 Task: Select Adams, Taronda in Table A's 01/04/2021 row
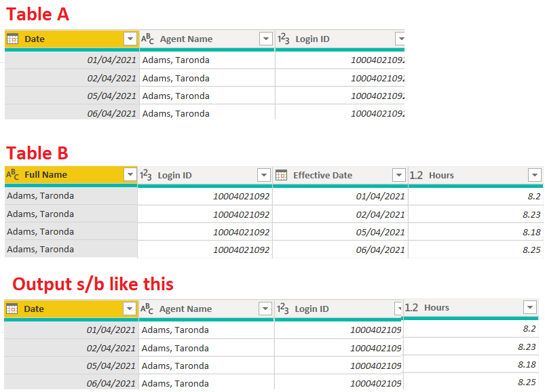click(x=207, y=60)
